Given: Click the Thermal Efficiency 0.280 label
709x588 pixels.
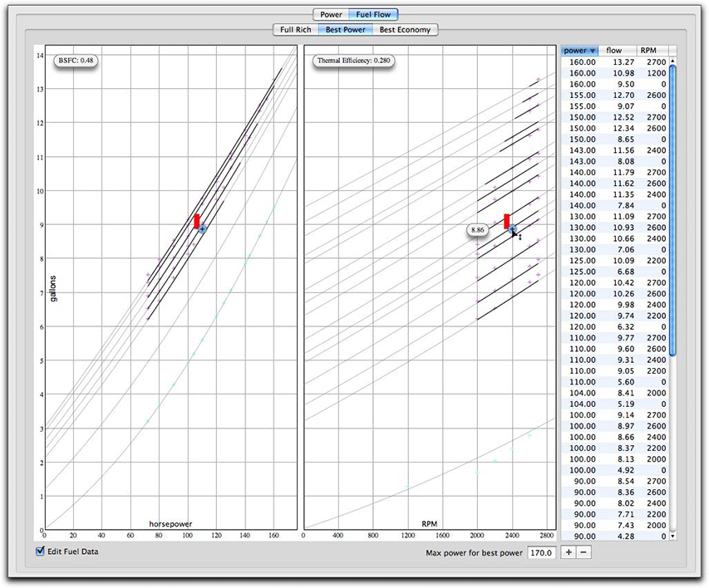Looking at the screenshot, I should (353, 61).
